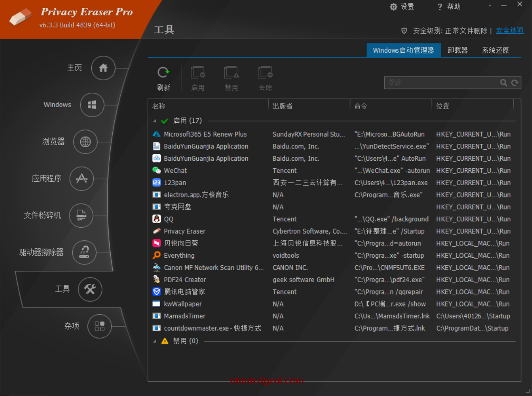Click the Canon MF Network Scan icon
The height and width of the screenshot is (396, 532).
point(157,267)
